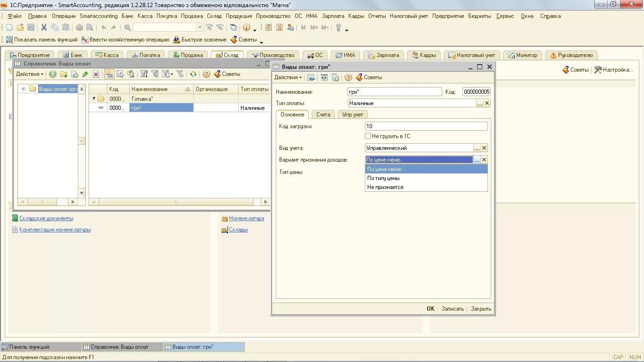644x362 pixels.
Task: Click the red X delete mark icon
Action: pyautogui.click(x=96, y=74)
